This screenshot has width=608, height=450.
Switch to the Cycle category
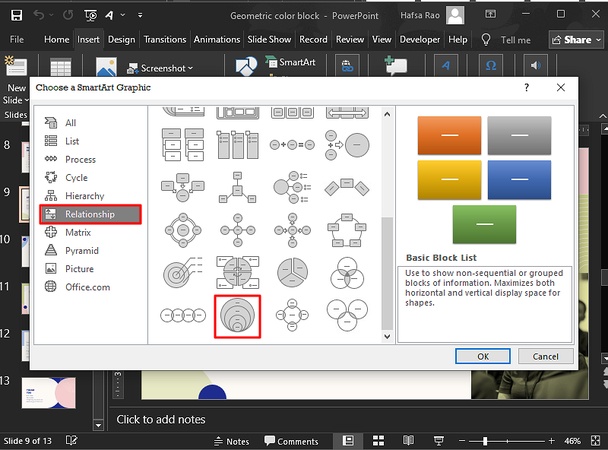76,178
